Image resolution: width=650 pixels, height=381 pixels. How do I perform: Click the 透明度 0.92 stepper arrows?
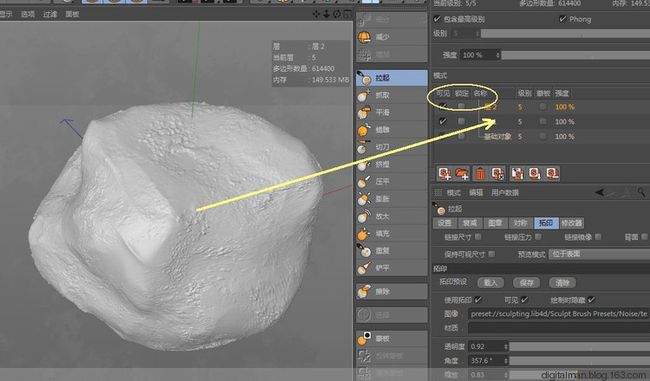[x=506, y=346]
